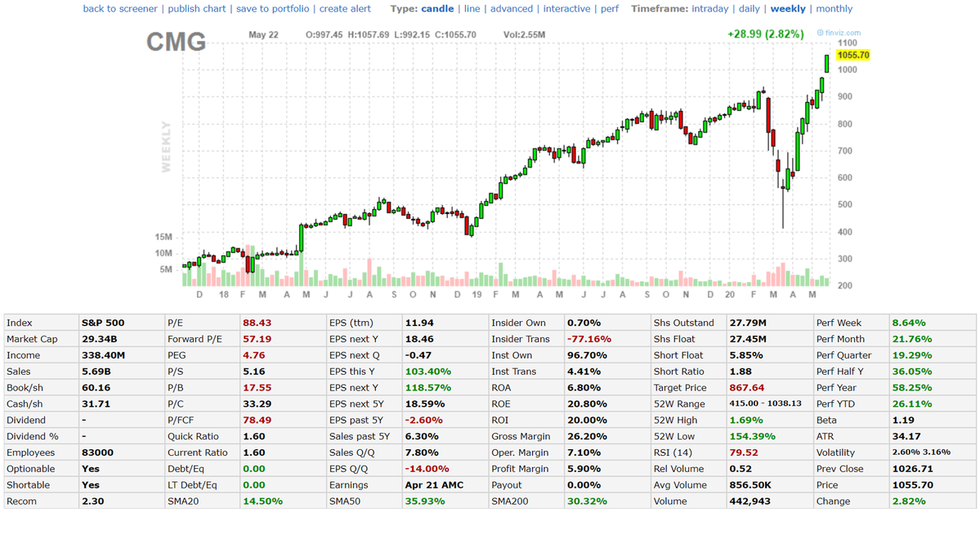Viewport: 980px width, 535px height.
Task: Click the 'S&P 500' index value
Action: pyautogui.click(x=103, y=323)
